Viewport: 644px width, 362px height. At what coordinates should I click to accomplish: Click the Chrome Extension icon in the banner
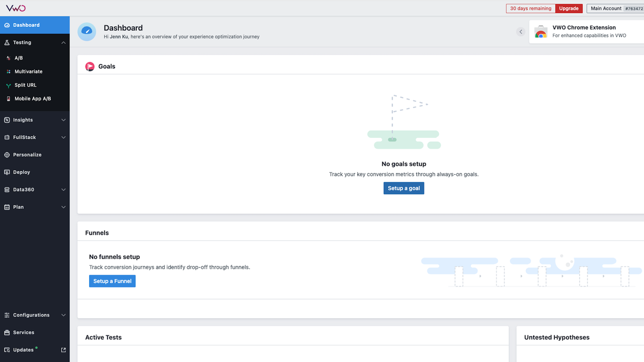(x=541, y=32)
